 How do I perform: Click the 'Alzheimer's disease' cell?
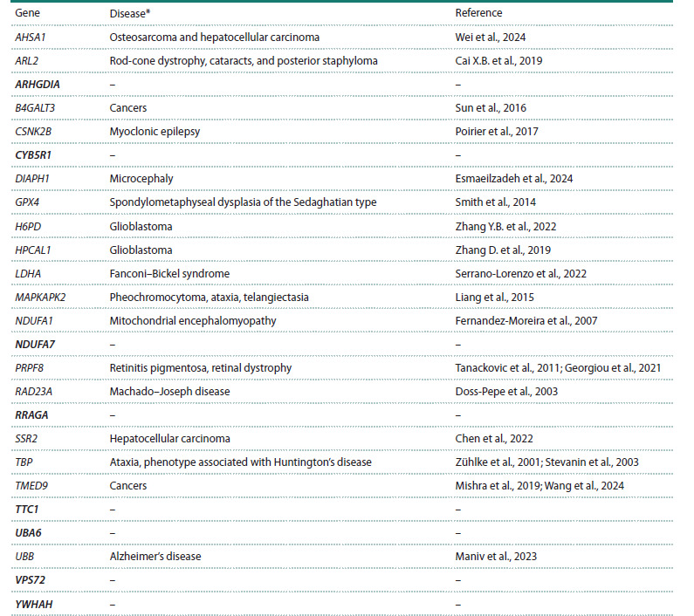pyautogui.click(x=155, y=557)
